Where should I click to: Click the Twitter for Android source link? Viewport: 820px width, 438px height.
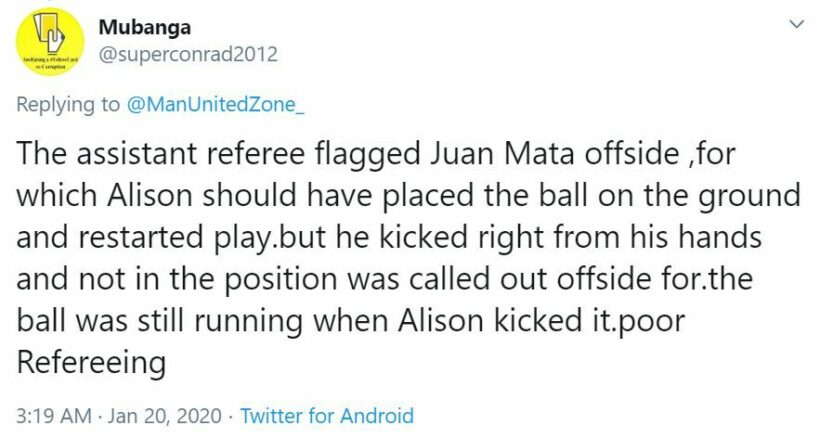point(327,415)
